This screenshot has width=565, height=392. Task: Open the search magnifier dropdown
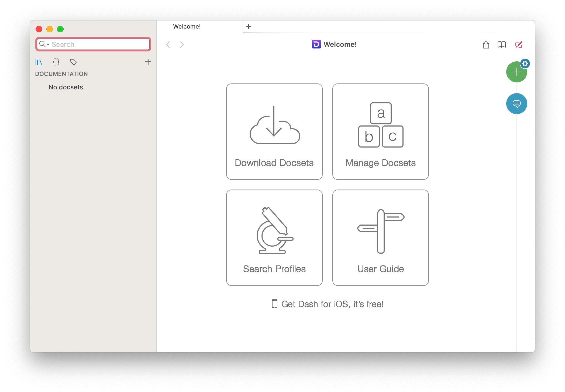click(44, 44)
